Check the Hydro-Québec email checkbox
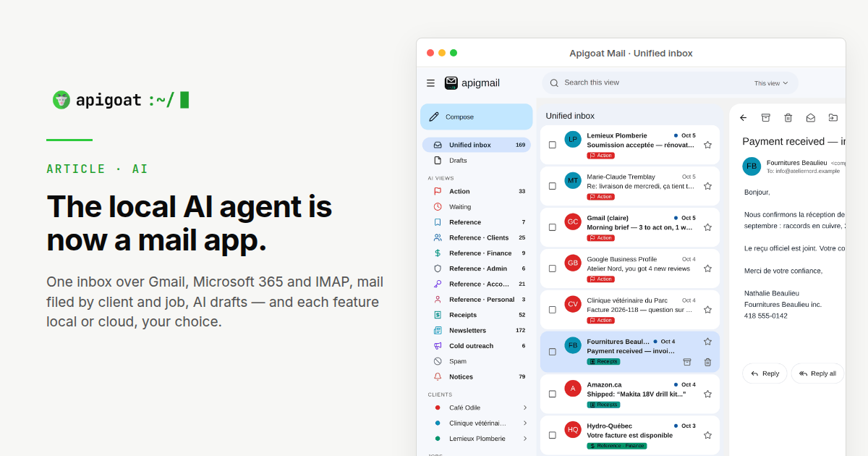The width and height of the screenshot is (868, 456). pyautogui.click(x=553, y=435)
